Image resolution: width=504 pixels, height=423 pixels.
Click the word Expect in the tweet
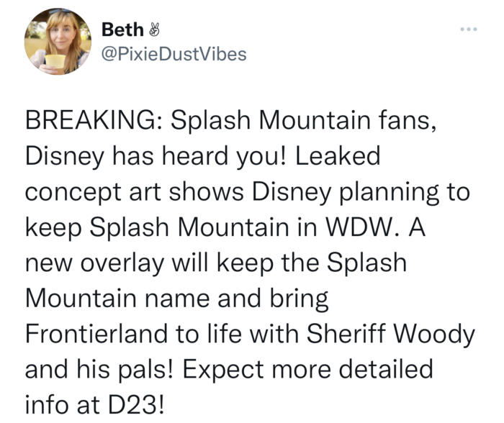(223, 369)
